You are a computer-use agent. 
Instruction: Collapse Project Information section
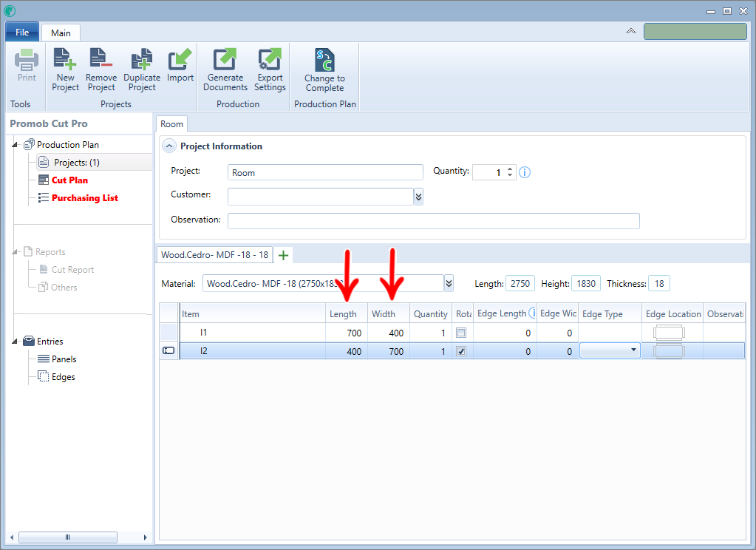(169, 146)
